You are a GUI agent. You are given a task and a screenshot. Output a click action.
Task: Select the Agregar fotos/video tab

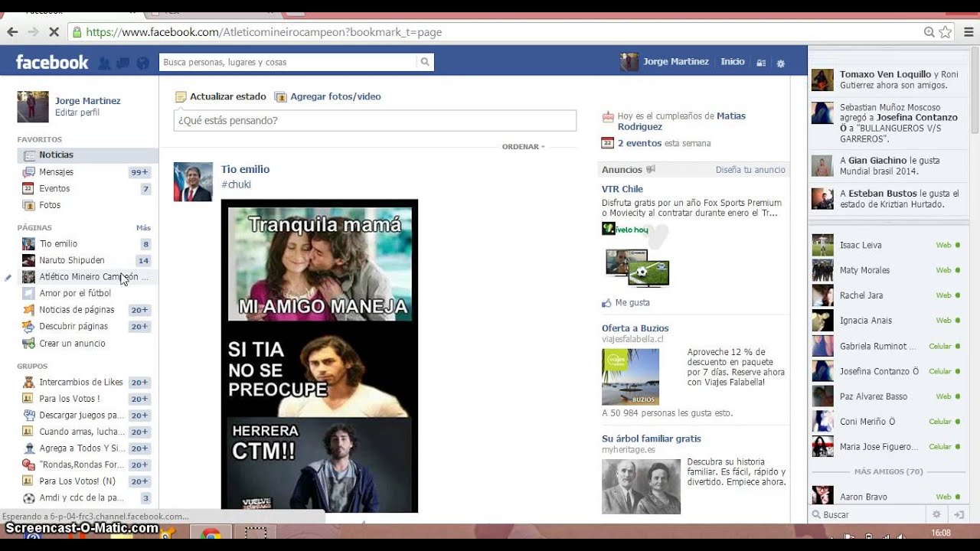tap(328, 96)
